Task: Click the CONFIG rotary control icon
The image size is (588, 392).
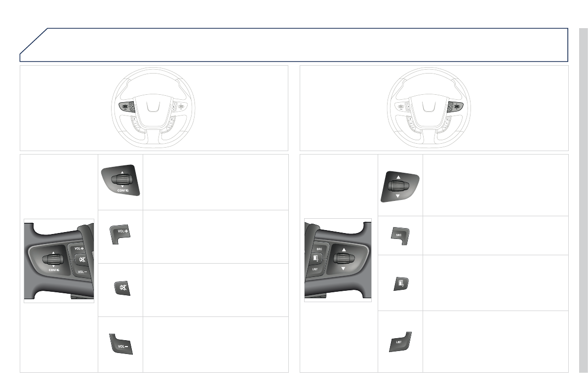Action: tap(120, 180)
